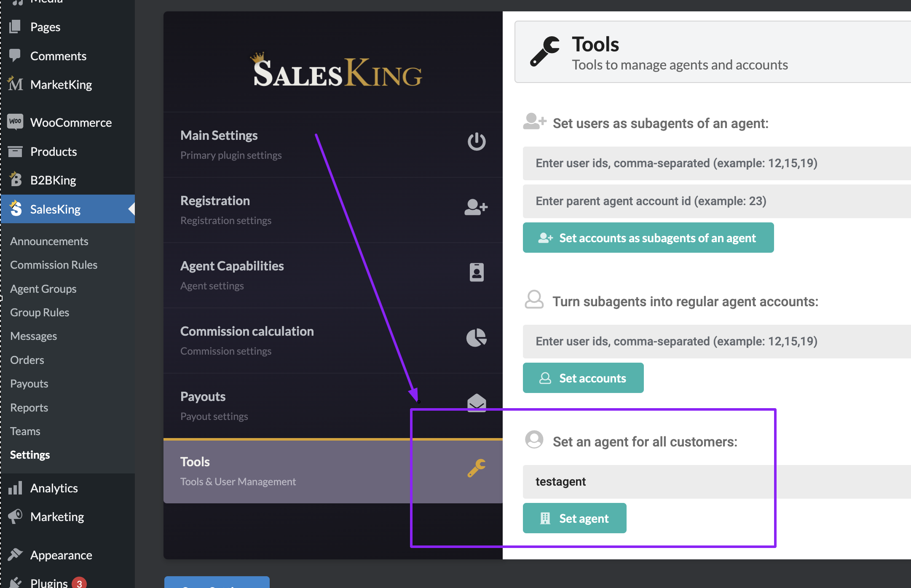Click the SalesKing Settings submenu item

pos(30,454)
